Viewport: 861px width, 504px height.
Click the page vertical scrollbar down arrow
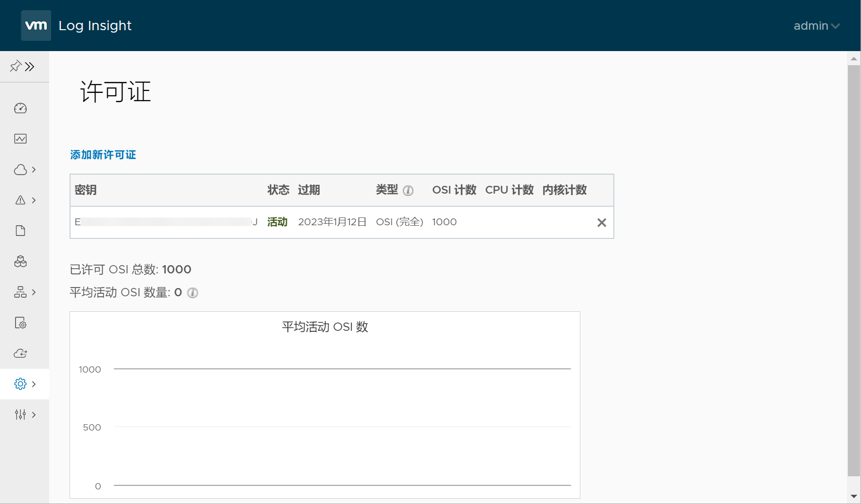(854, 496)
